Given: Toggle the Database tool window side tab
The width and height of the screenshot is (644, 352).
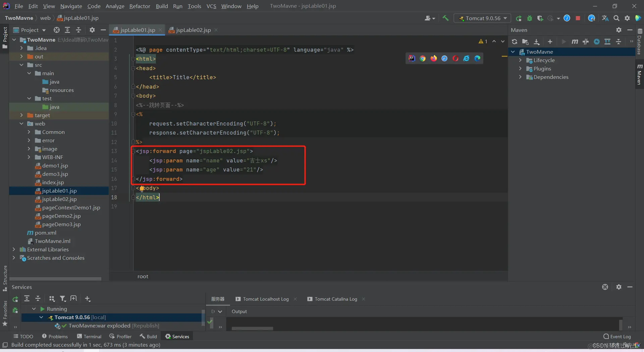Looking at the screenshot, I should tap(640, 41).
